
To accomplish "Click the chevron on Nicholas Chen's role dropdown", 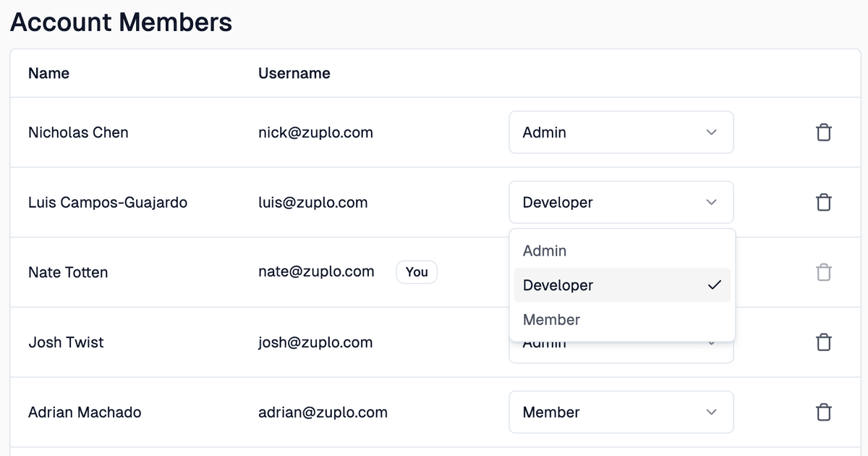I will point(710,132).
